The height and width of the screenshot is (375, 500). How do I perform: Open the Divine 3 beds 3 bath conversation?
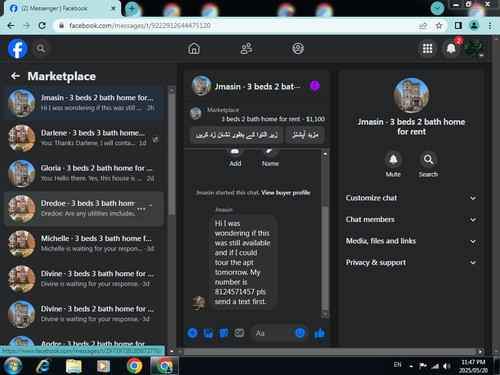tap(84, 279)
